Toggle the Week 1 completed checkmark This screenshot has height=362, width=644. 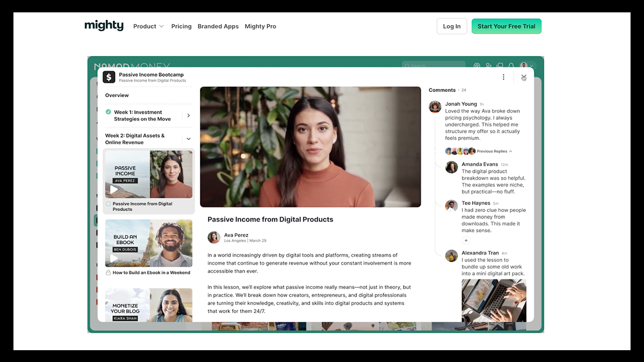[108, 112]
